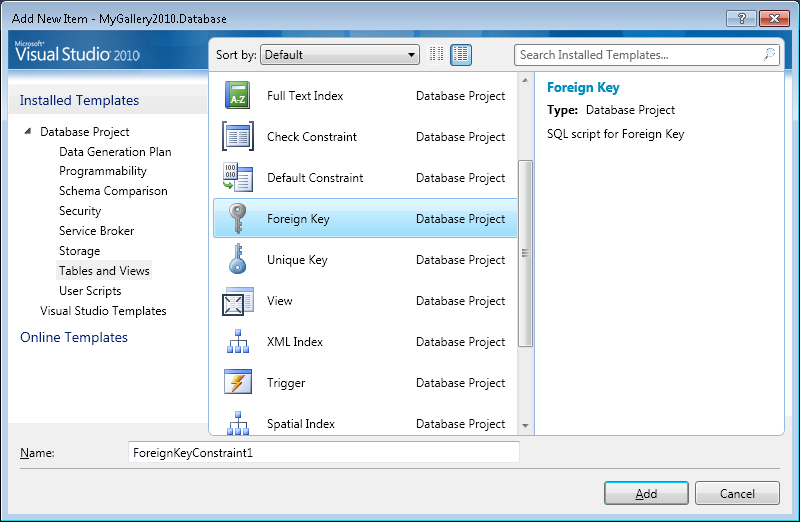Select the Unique Key blue key icon

click(x=237, y=259)
